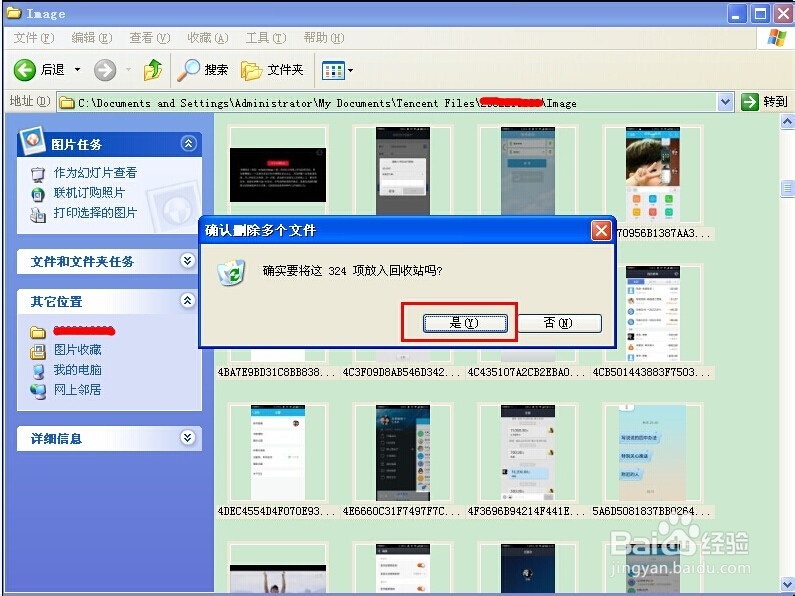Screen dimensions: 795x596
Task: Click the 网上邻居 network icon
Action: coord(38,391)
